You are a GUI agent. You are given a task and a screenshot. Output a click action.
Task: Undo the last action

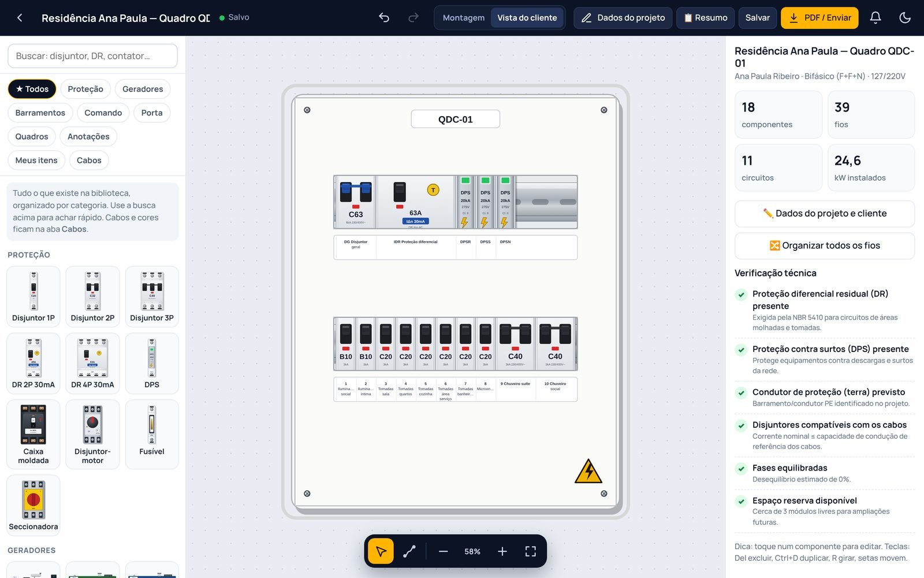pos(384,18)
